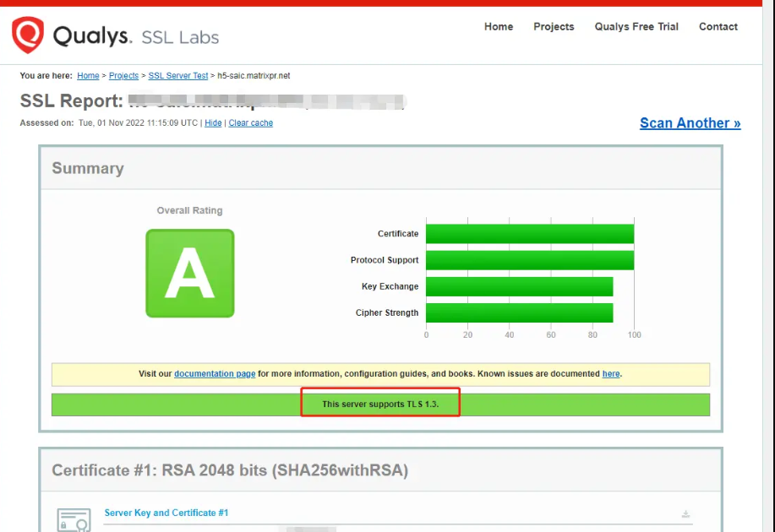Click the 'Certificate' chart label
The height and width of the screenshot is (532, 775).
click(x=398, y=234)
